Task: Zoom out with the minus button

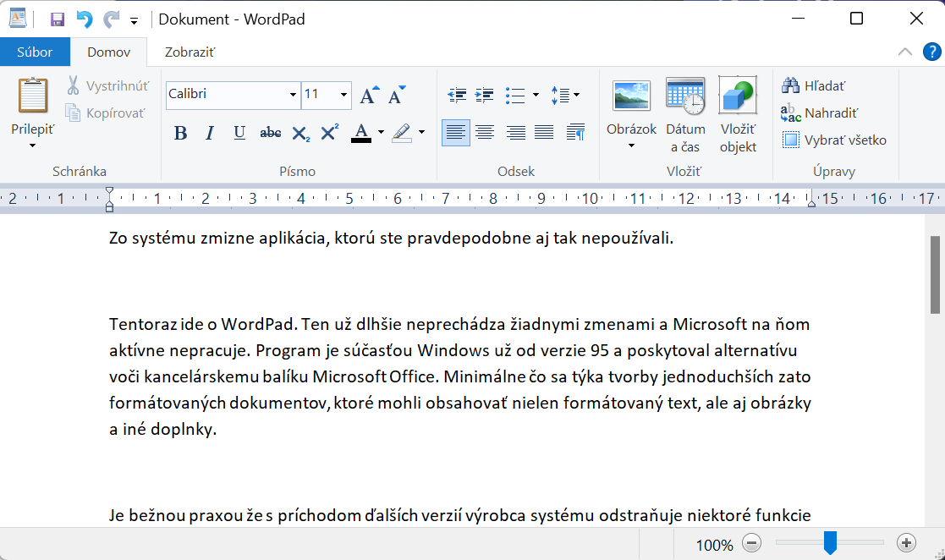Action: pos(751,543)
